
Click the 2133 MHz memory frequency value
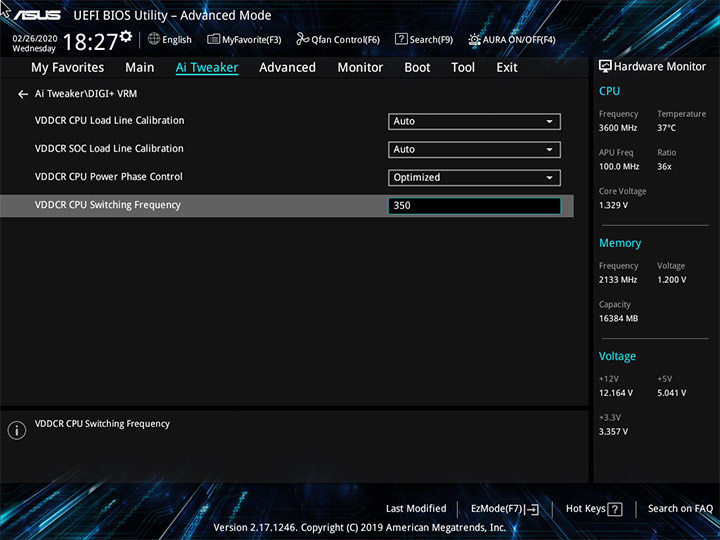pos(618,280)
